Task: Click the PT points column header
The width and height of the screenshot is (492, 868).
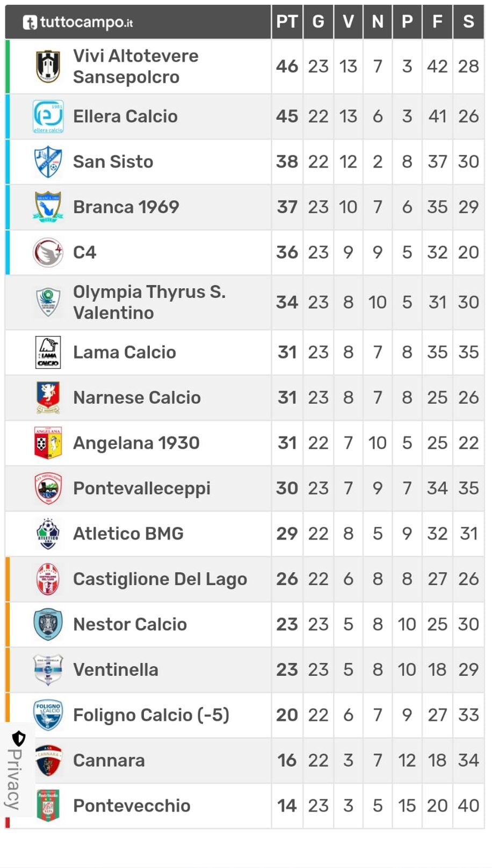Action: 287,22
